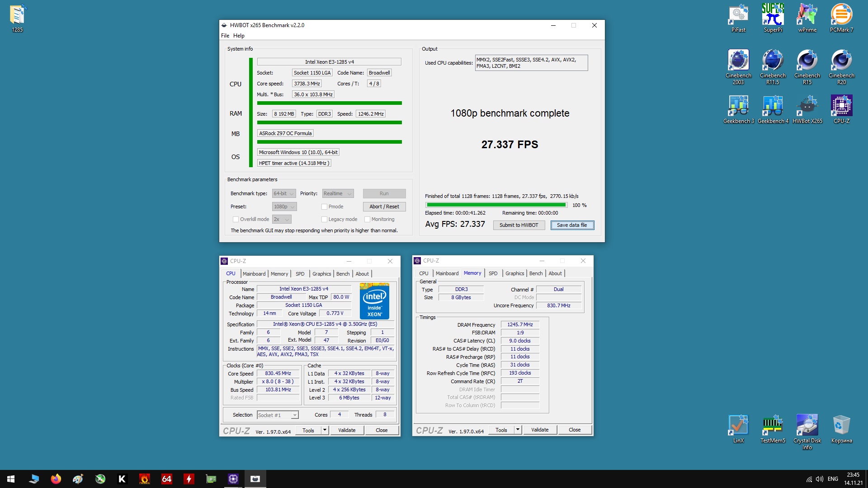The image size is (868, 488).
Task: Click the Firefox icon in the taskbar
Action: [56, 479]
